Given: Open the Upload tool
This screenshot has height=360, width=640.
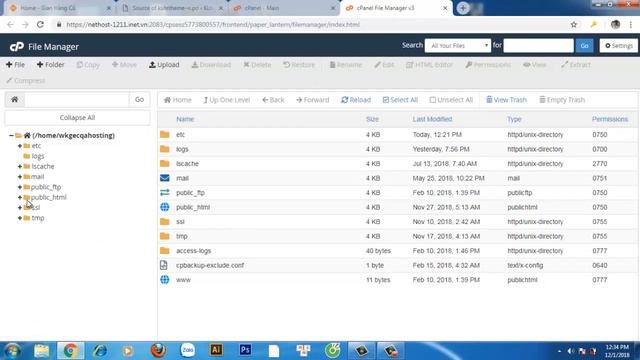Looking at the screenshot, I should (164, 64).
